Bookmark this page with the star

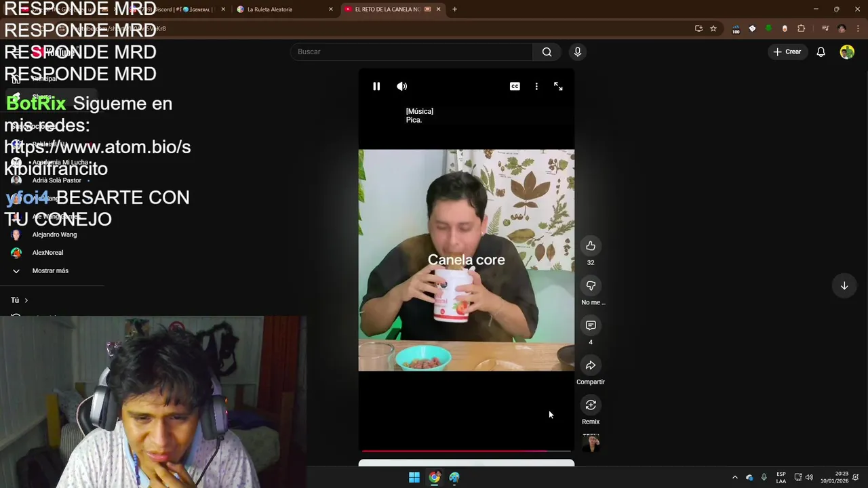point(713,28)
